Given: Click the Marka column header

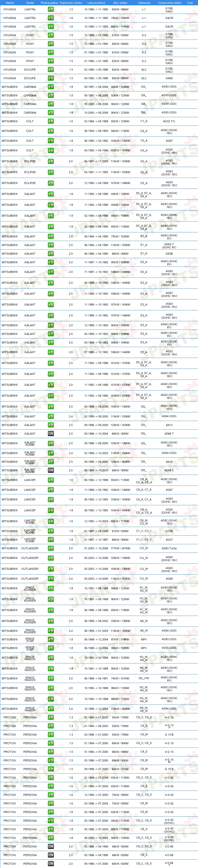Looking at the screenshot, I should pyautogui.click(x=10, y=3).
